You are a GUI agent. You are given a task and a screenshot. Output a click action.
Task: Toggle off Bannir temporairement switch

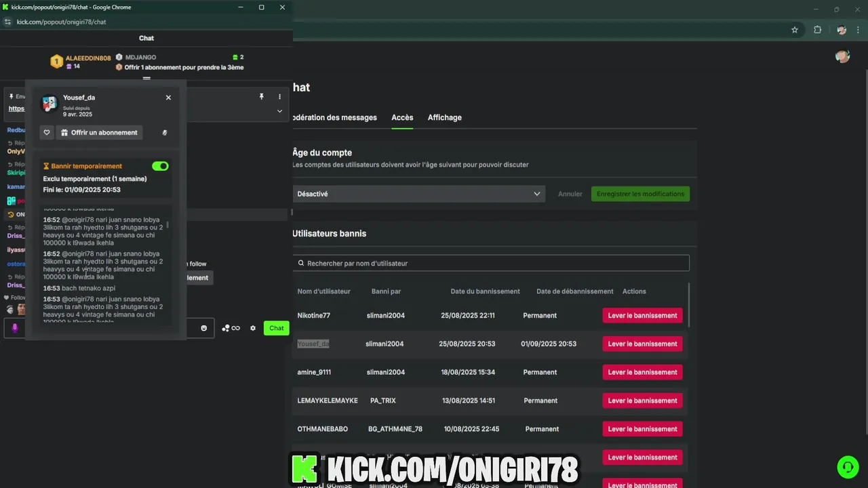[x=161, y=166]
